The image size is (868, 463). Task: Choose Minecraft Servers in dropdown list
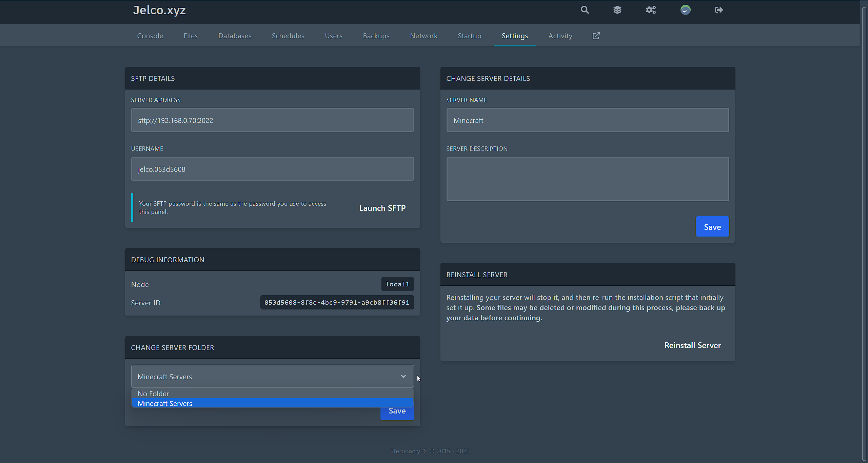pos(165,403)
